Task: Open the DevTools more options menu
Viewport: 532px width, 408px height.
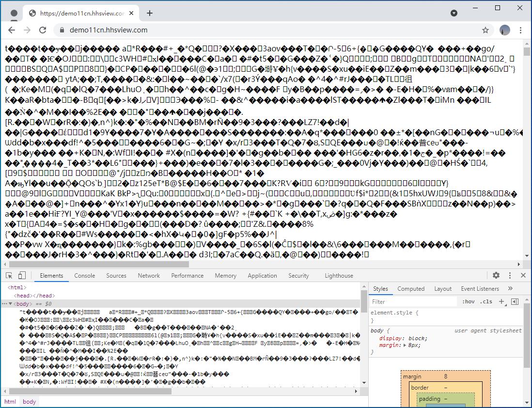Action: 509,275
